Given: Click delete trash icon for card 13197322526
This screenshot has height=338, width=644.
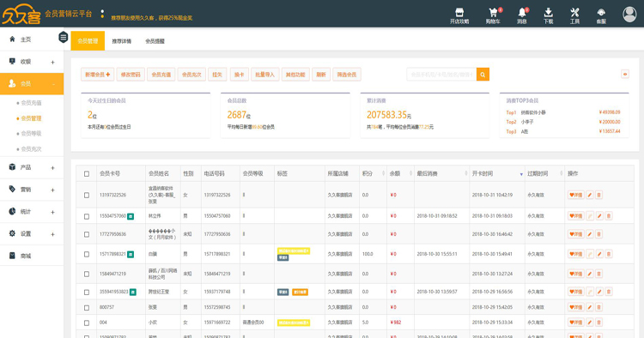Looking at the screenshot, I should coord(598,195).
